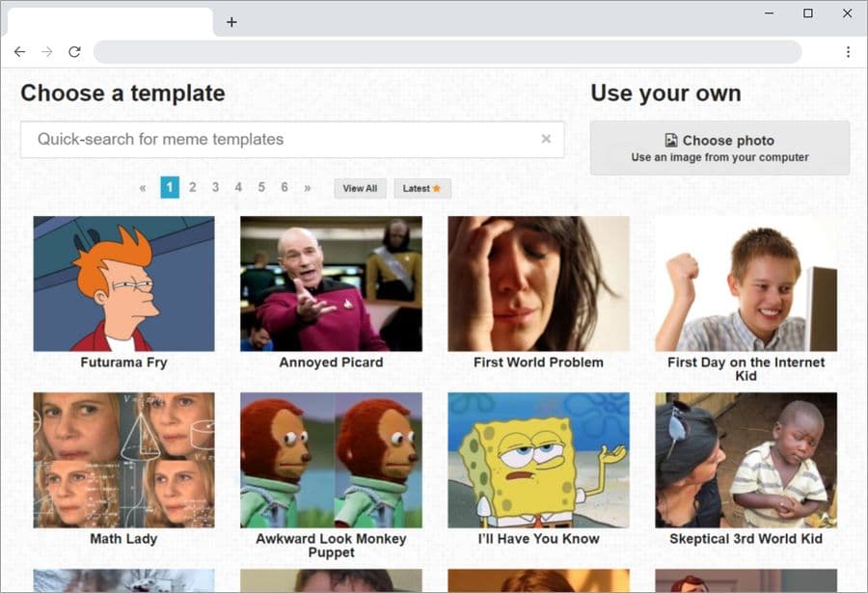
Task: Jump to template page 6
Action: pos(284,187)
